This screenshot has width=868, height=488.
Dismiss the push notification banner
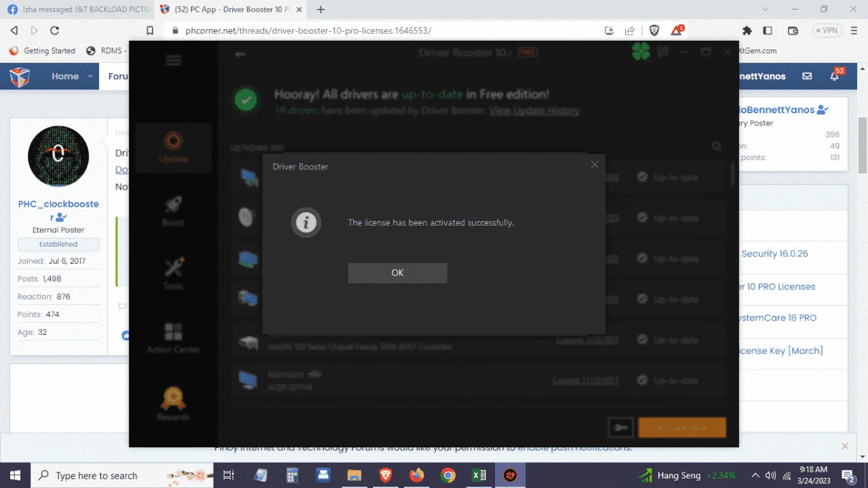pyautogui.click(x=845, y=446)
